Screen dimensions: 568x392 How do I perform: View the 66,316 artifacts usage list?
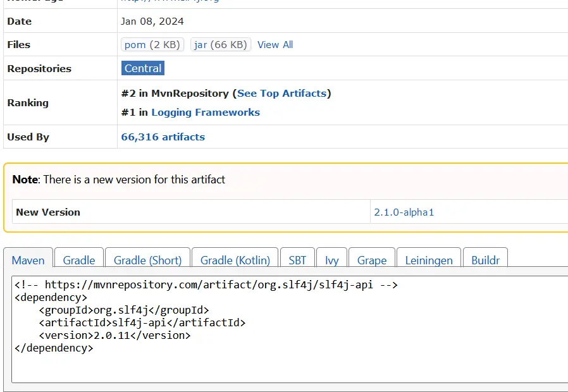(163, 137)
